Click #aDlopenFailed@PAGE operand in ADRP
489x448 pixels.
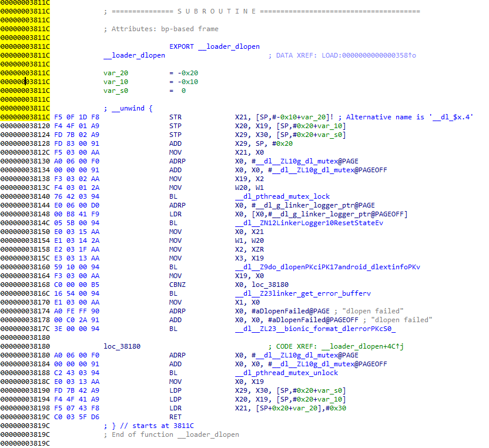point(291,311)
